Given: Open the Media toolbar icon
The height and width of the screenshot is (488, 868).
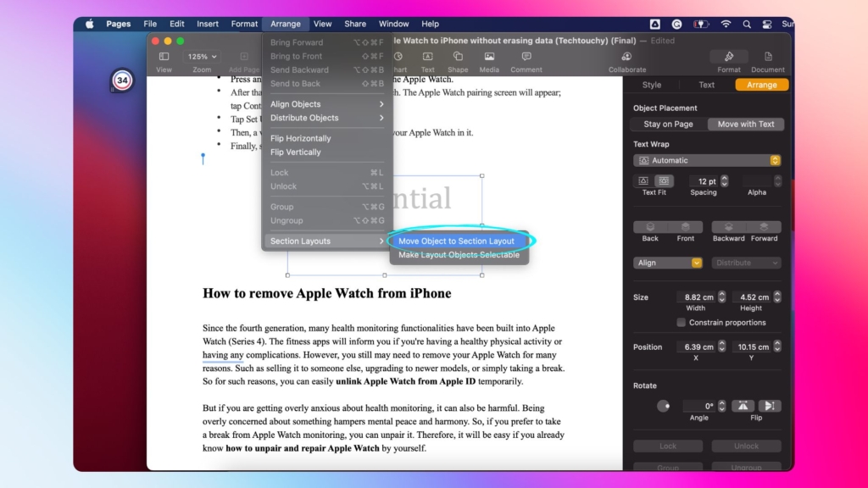Looking at the screenshot, I should coord(489,57).
